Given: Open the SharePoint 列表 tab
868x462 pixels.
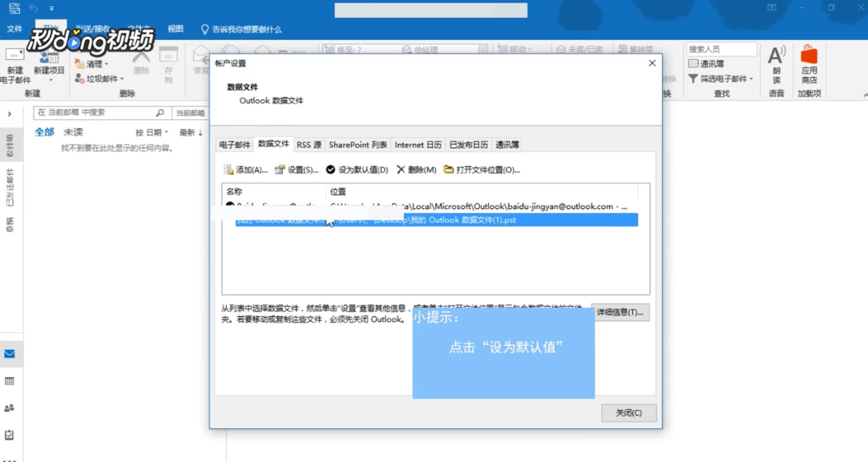Looking at the screenshot, I should 357,144.
